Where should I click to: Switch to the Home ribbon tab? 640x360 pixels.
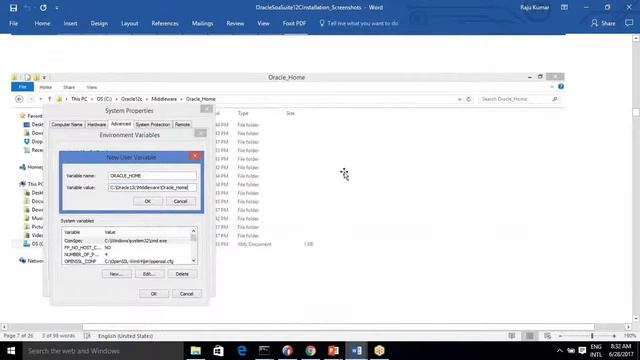tap(42, 23)
